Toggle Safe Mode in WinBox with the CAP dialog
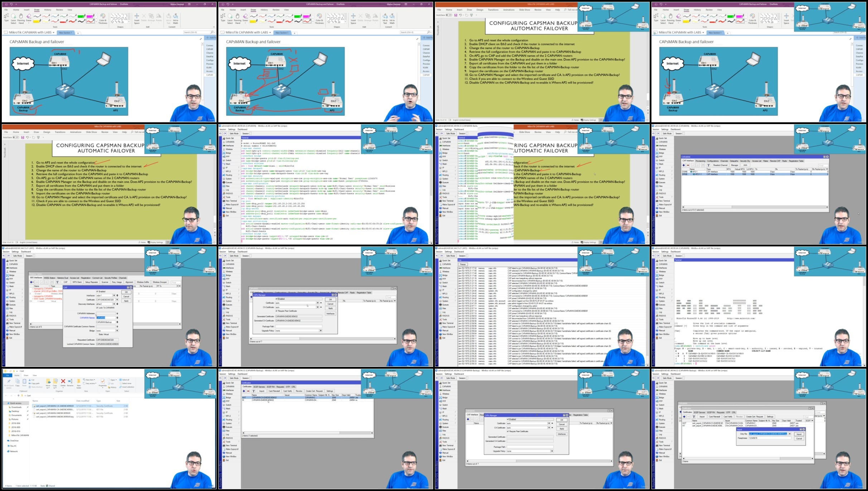The width and height of the screenshot is (868, 491). coord(17,256)
